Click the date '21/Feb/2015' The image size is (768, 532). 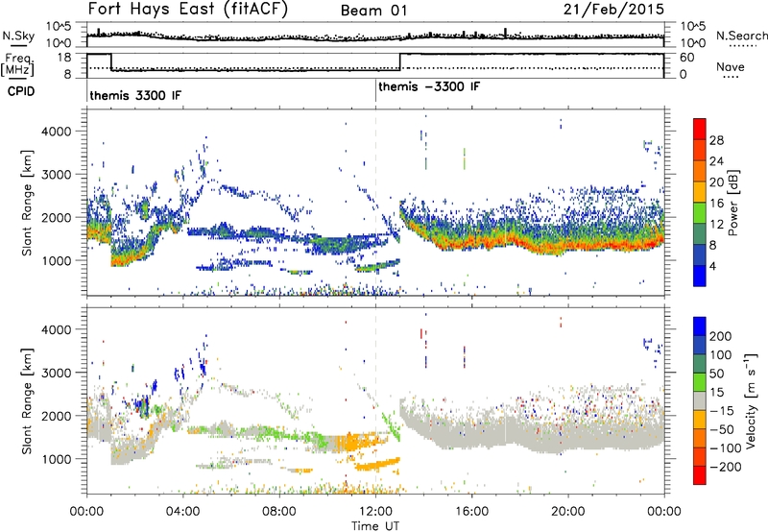click(x=613, y=9)
